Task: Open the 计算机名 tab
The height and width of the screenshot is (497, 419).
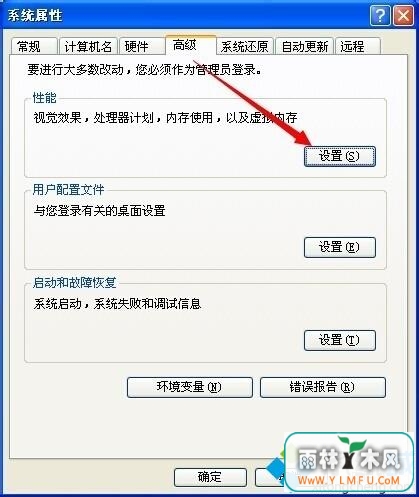Action: tap(88, 46)
